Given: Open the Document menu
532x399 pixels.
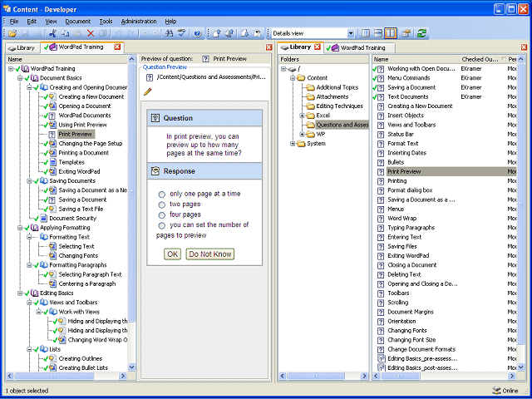Looking at the screenshot, I should pyautogui.click(x=78, y=22).
